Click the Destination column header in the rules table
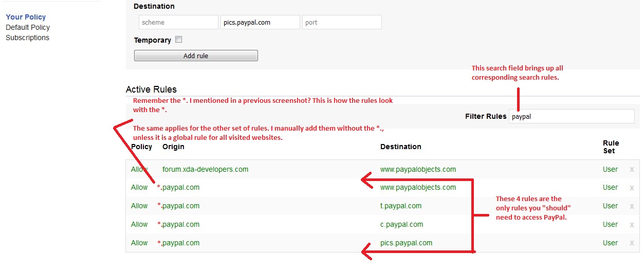Image resolution: width=644 pixels, height=270 pixels. [401, 147]
